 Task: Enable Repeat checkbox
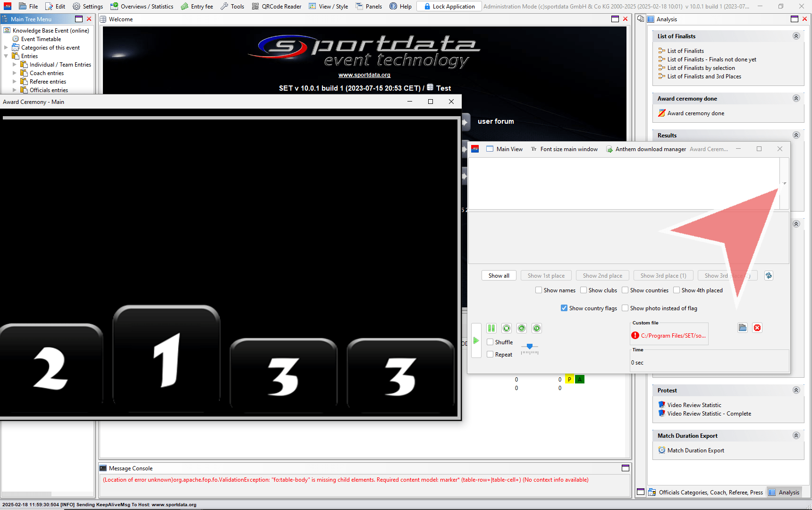click(x=490, y=354)
